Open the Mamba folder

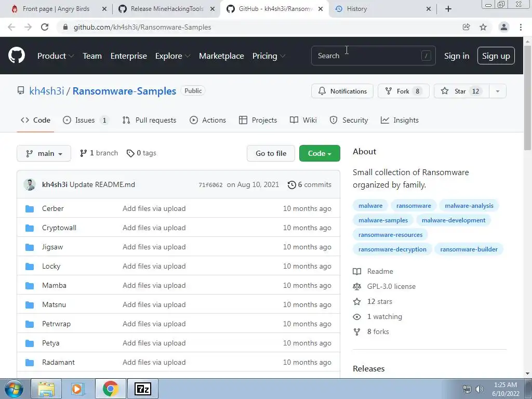pos(54,285)
